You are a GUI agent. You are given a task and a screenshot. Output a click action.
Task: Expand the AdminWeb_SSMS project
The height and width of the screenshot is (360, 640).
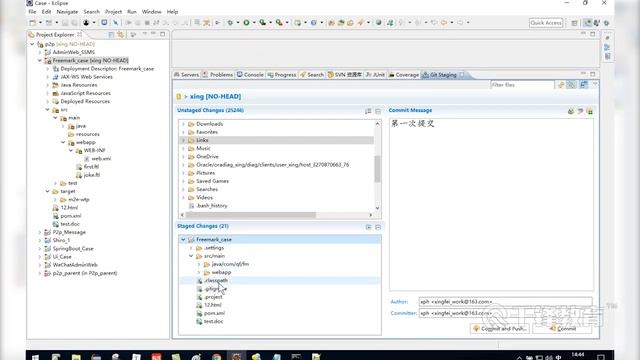point(40,52)
